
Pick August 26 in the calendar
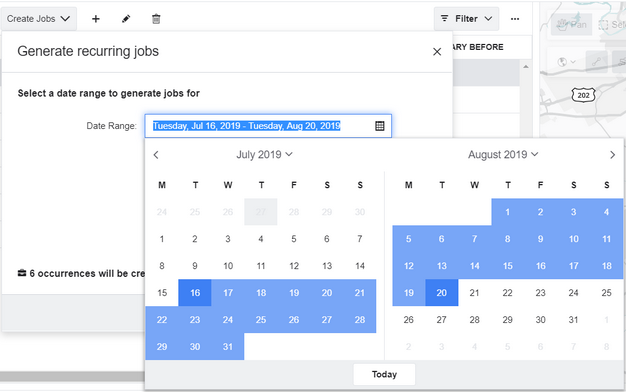(408, 320)
